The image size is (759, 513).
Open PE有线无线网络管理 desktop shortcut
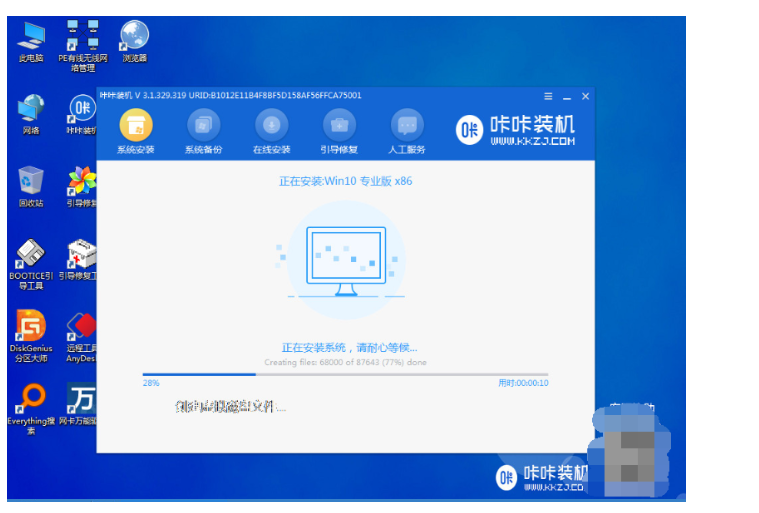(83, 46)
